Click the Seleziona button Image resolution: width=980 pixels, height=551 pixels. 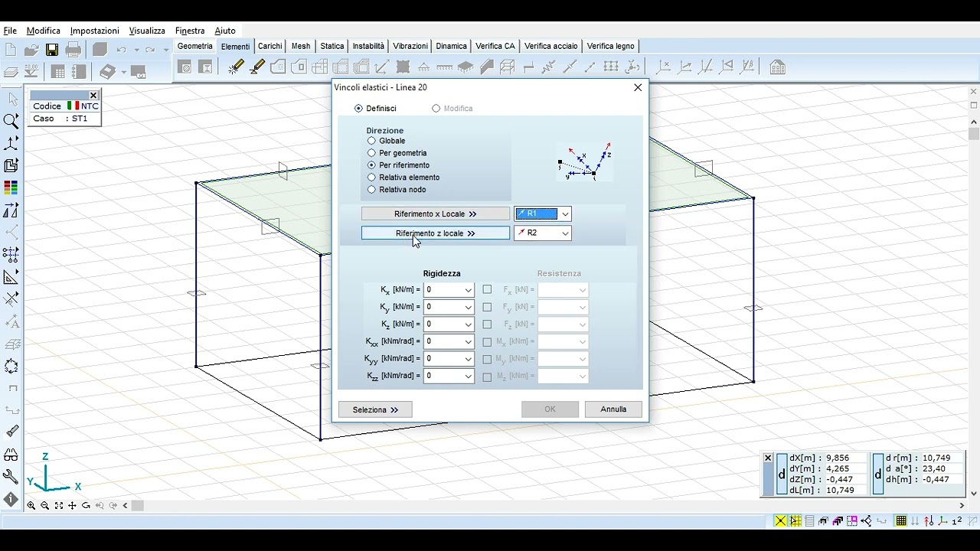[375, 409]
